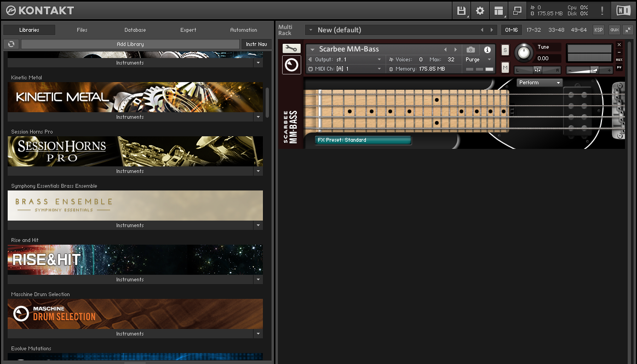Show rack page 49-64
This screenshot has width=637, height=364.
(578, 30)
